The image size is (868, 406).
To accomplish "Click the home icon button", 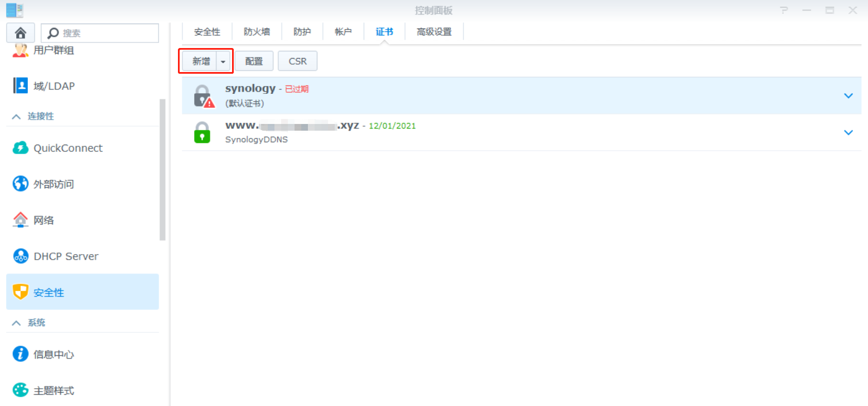I will point(21,33).
